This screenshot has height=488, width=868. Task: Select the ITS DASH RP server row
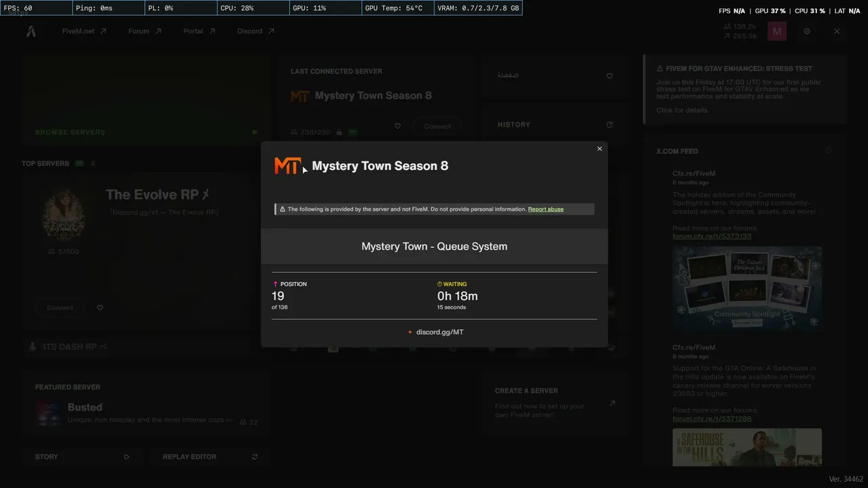click(146, 347)
